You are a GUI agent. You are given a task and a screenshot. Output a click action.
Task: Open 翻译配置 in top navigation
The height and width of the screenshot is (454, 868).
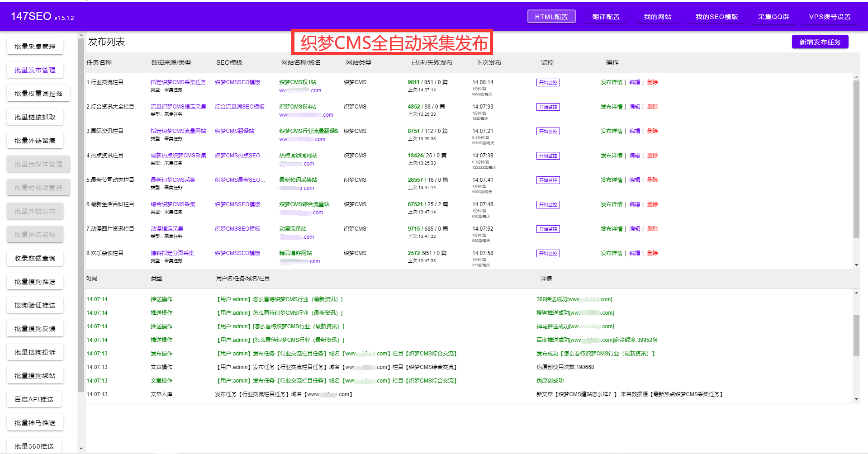tap(606, 17)
